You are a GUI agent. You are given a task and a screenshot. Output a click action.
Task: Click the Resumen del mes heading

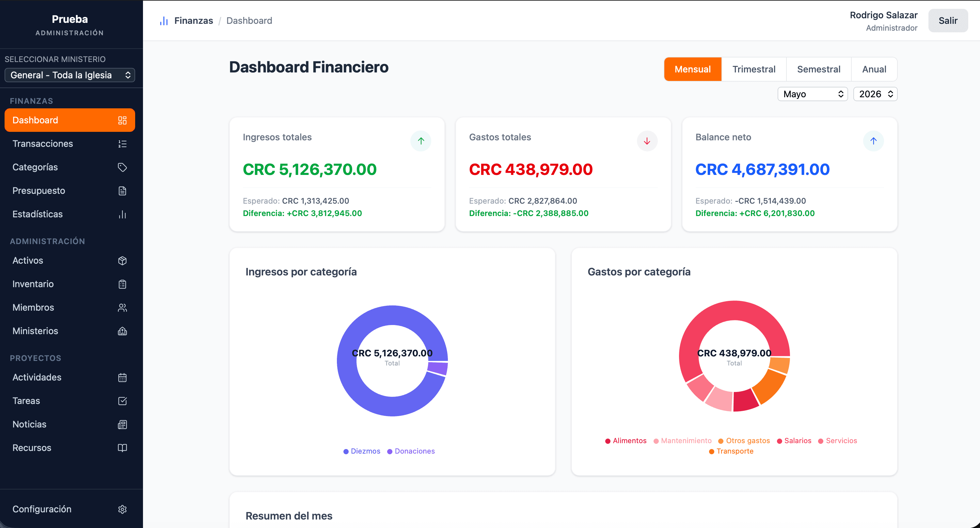[289, 516]
